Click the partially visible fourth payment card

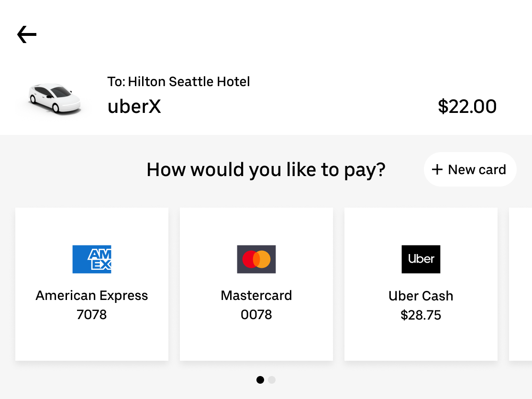tap(521, 284)
